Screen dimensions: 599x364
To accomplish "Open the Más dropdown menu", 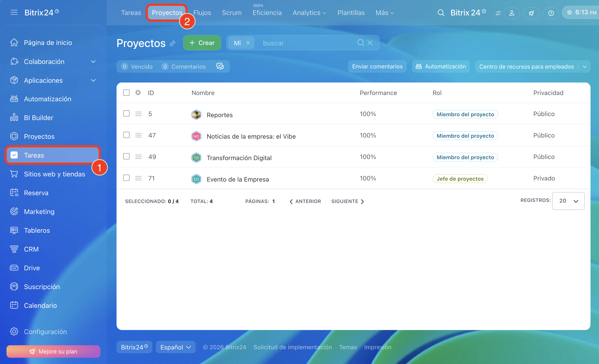I will (x=384, y=13).
